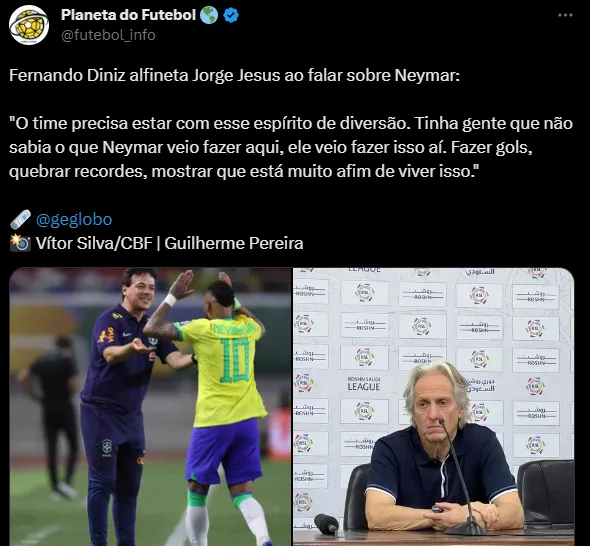
Task: Open the left photo with the yellow jersey
Action: (151, 407)
